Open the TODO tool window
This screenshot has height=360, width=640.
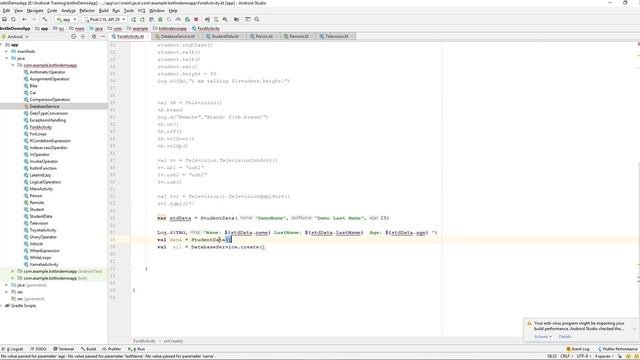pyautogui.click(x=38, y=349)
